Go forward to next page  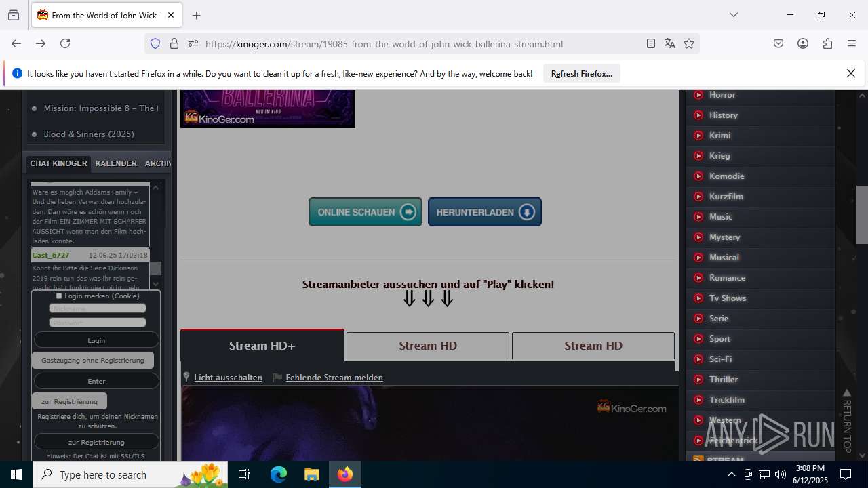(x=41, y=43)
